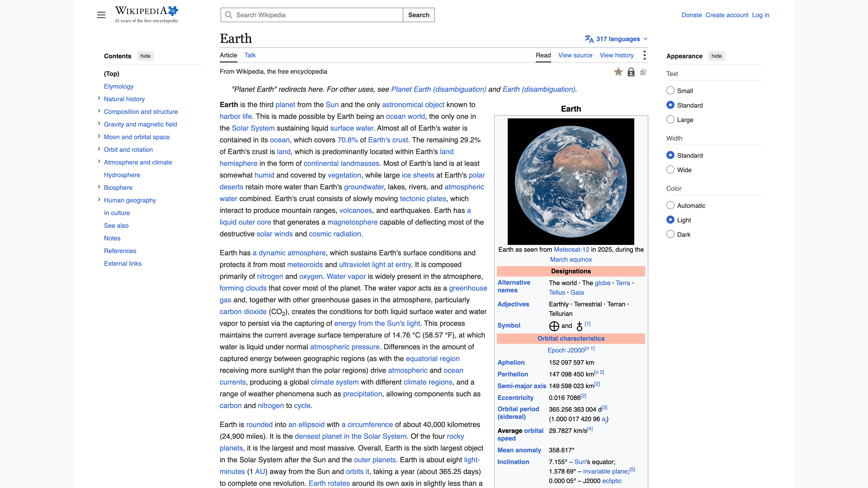Go to See also in contents

116,226
